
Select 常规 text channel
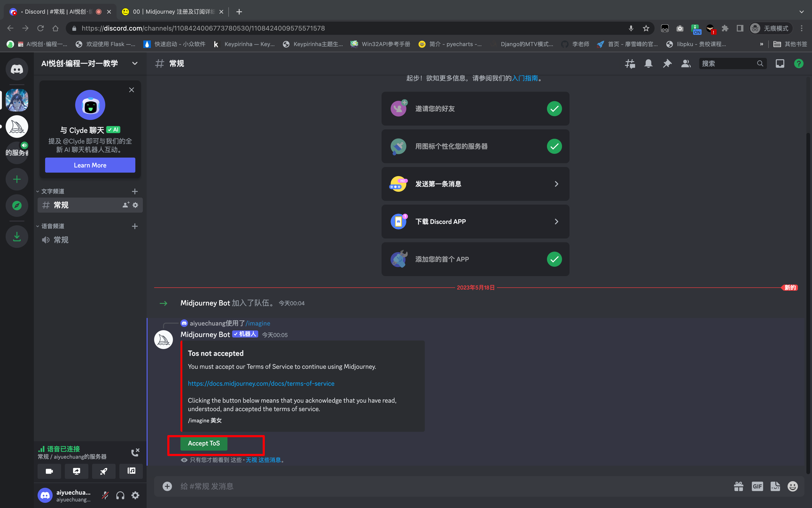tap(90, 205)
